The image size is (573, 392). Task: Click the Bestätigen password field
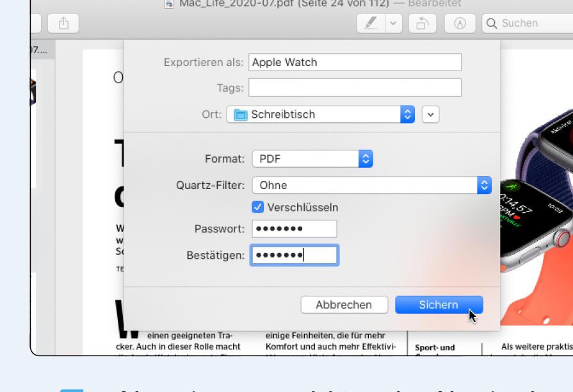click(x=294, y=255)
